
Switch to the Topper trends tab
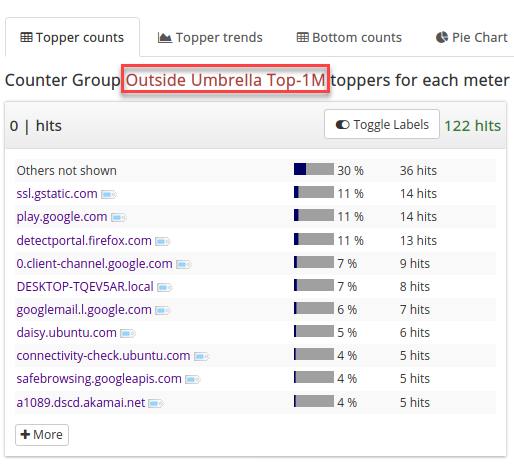pyautogui.click(x=210, y=38)
